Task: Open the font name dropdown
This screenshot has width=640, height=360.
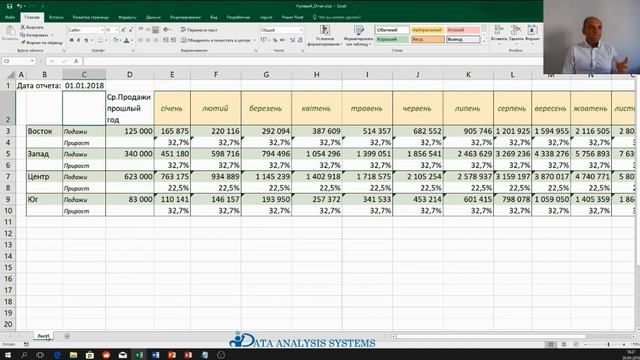Action: pos(102,30)
